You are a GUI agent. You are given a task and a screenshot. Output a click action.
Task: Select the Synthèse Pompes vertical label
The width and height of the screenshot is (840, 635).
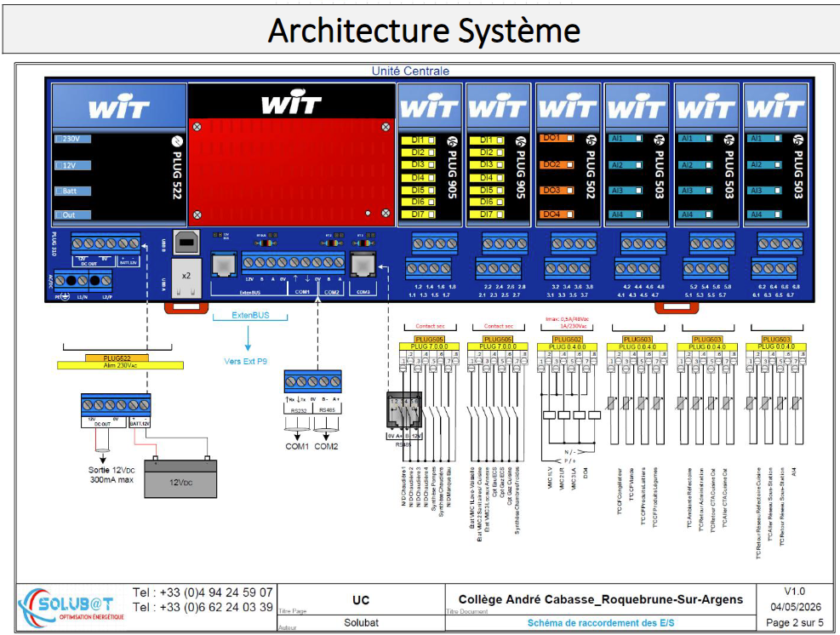(x=434, y=489)
